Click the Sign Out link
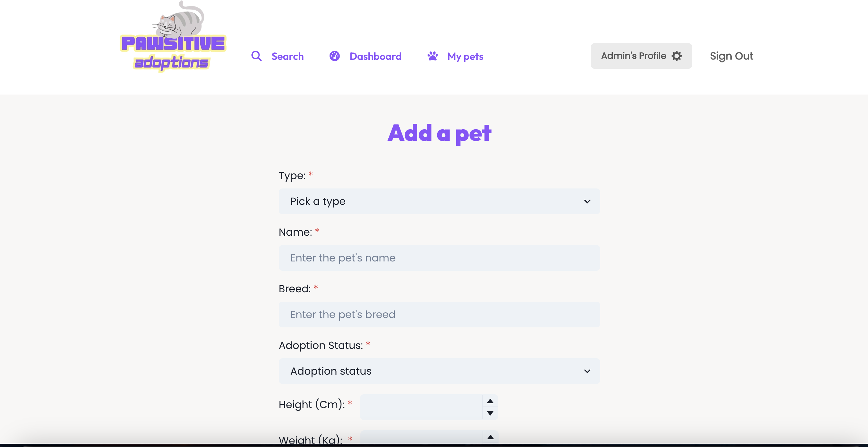 pyautogui.click(x=731, y=56)
